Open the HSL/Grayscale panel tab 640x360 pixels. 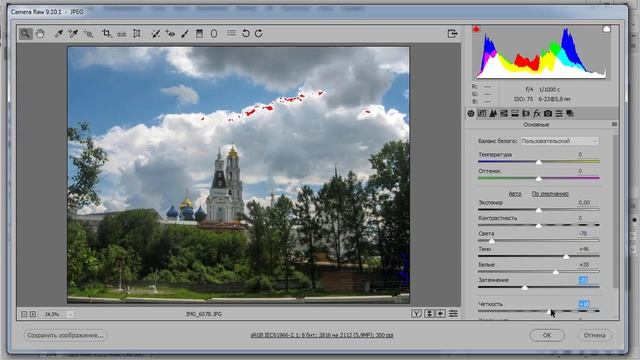(504, 113)
